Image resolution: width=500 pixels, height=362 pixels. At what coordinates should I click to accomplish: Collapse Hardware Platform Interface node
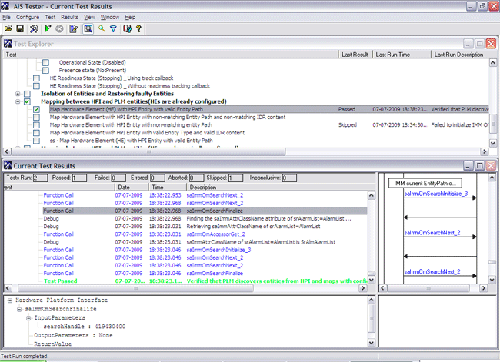[10, 300]
